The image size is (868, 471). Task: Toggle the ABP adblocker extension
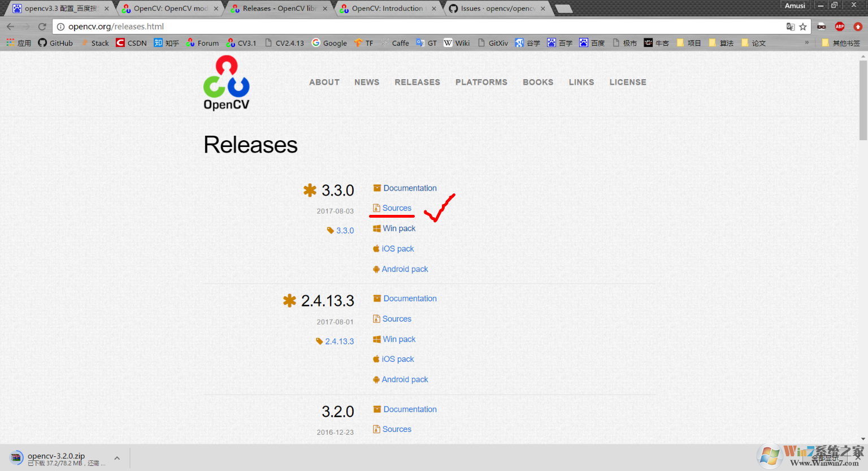(839, 26)
